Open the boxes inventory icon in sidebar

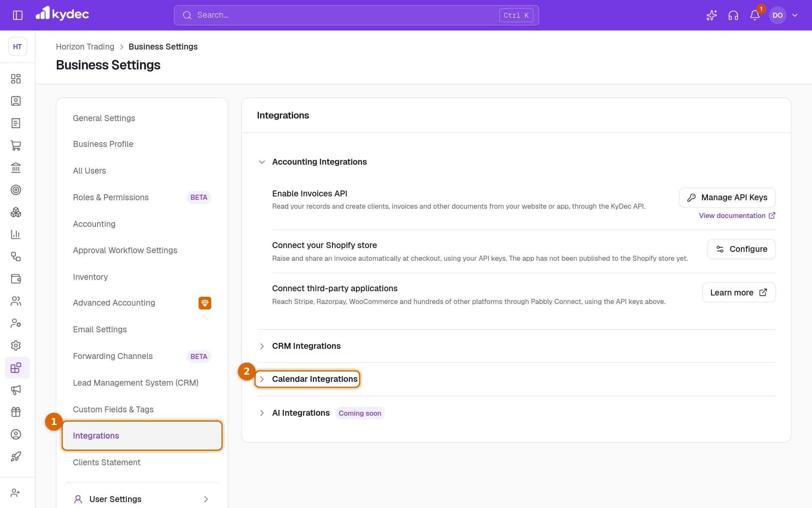point(16,212)
